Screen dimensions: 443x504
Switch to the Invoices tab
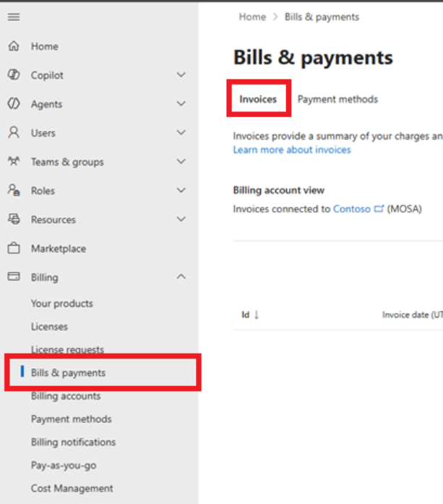click(x=258, y=99)
